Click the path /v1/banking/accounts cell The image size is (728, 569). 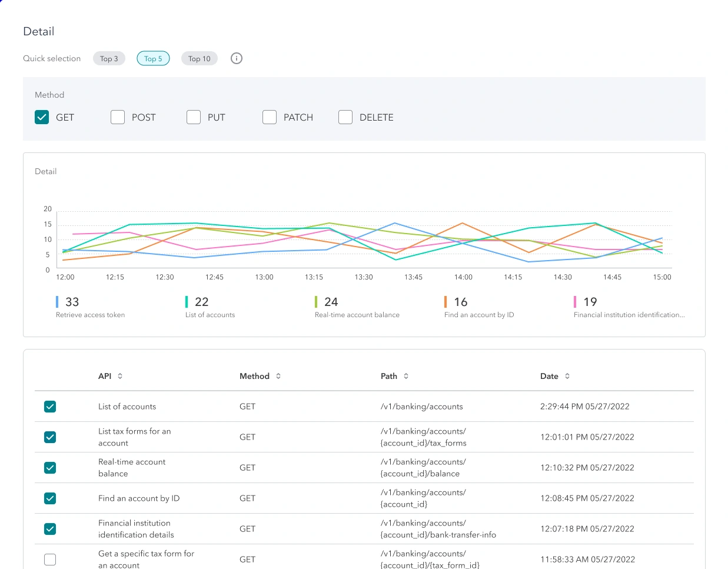(x=421, y=407)
